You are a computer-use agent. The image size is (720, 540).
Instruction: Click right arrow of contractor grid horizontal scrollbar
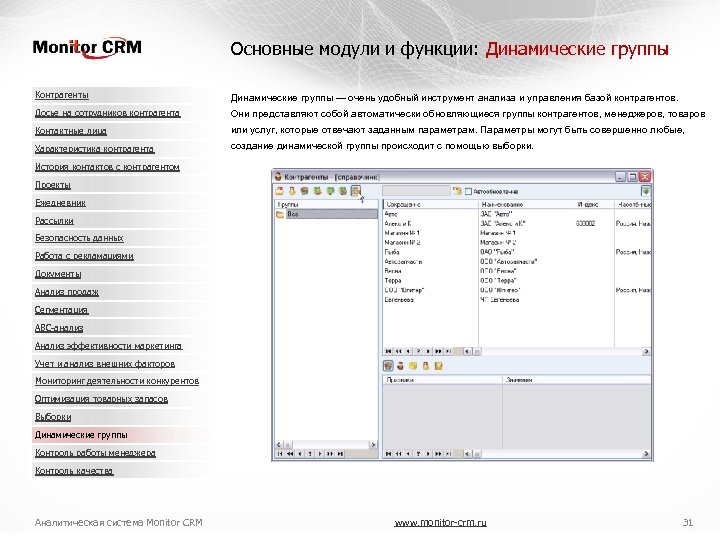tap(646, 351)
